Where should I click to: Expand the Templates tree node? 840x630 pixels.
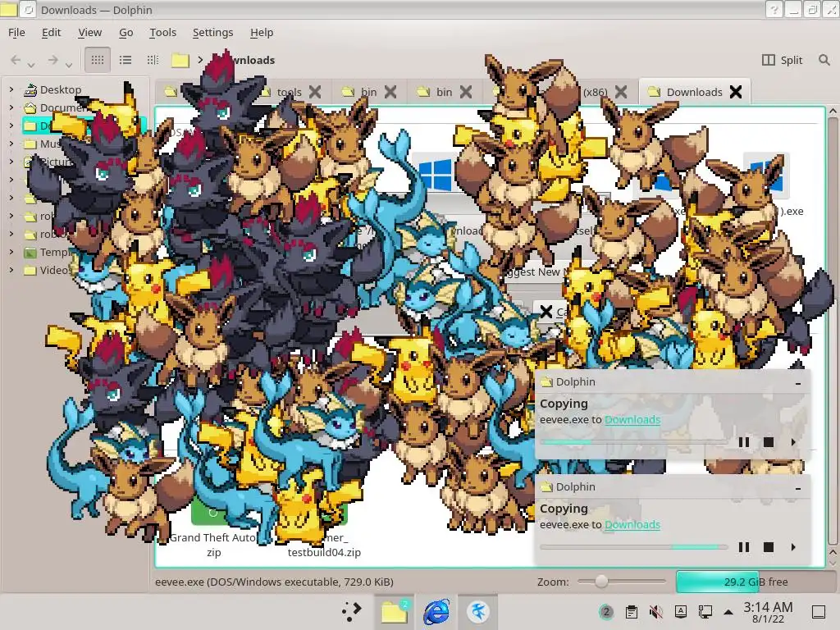[x=11, y=252]
